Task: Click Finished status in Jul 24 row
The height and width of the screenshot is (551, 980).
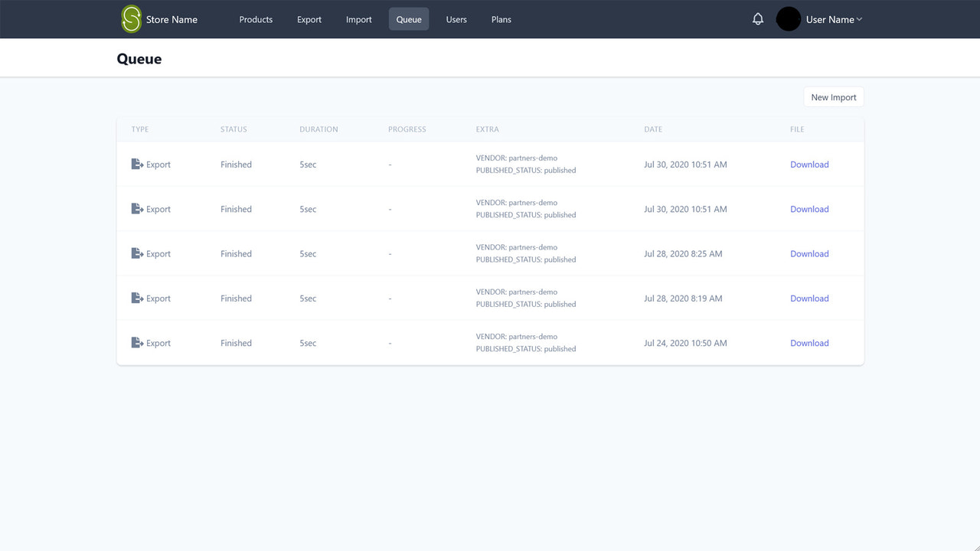Action: [x=236, y=343]
